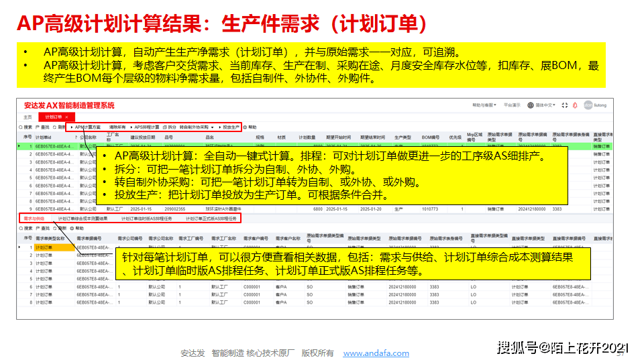
Task: Click the 清除所有 button
Action: point(117,127)
